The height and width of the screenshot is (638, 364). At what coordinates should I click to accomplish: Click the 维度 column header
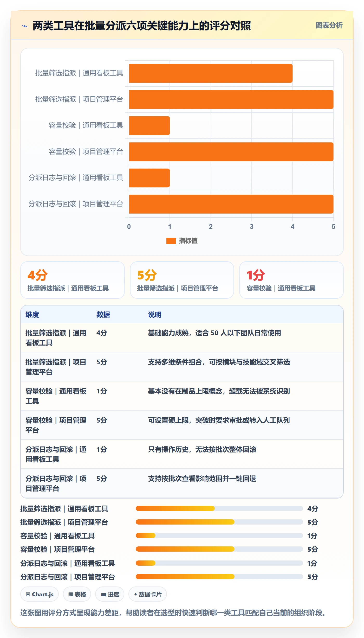pyautogui.click(x=32, y=315)
